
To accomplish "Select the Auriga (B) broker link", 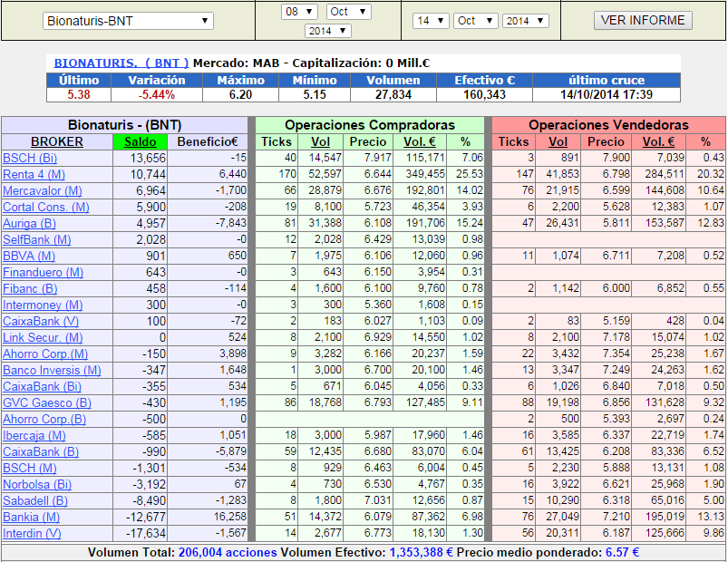I will [29, 224].
